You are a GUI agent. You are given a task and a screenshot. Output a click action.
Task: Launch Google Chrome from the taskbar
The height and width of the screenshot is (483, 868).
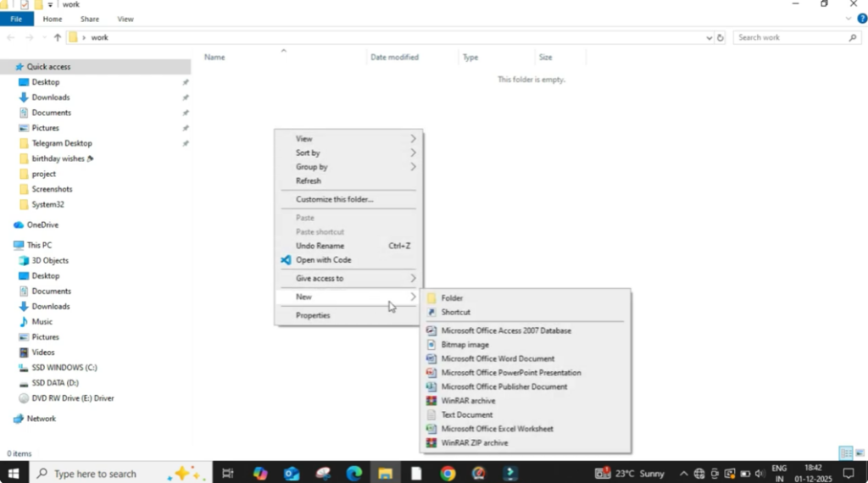tap(448, 474)
